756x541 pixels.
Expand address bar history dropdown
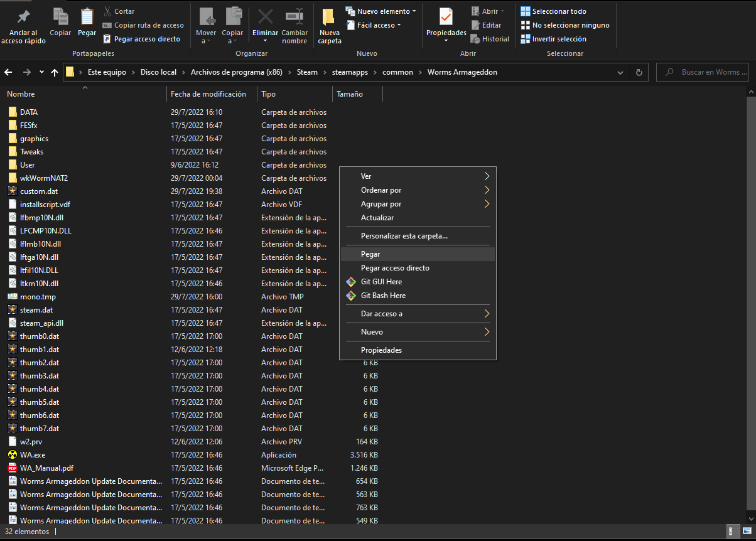[x=620, y=72]
